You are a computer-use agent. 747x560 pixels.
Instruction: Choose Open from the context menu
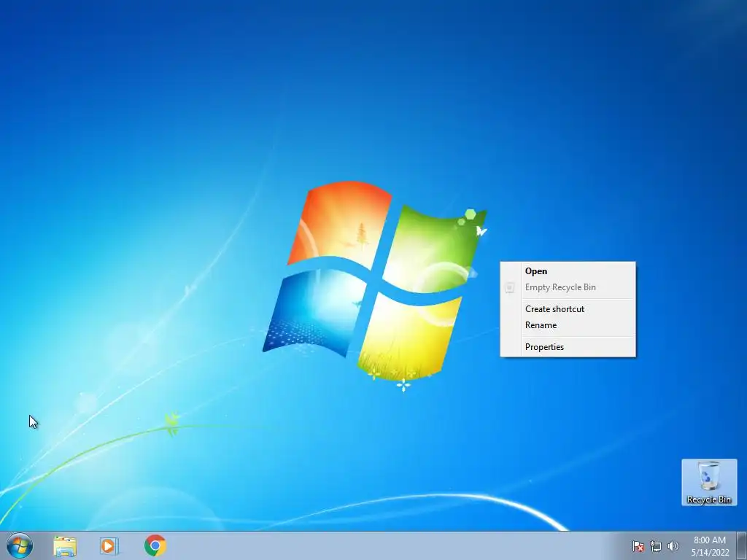[568, 271]
